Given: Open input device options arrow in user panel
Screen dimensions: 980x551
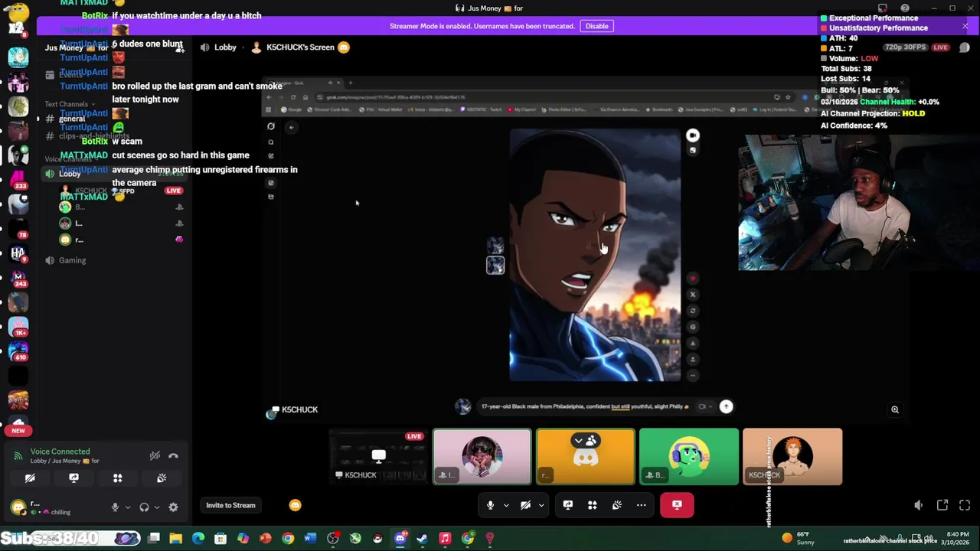Looking at the screenshot, I should click(x=128, y=507).
